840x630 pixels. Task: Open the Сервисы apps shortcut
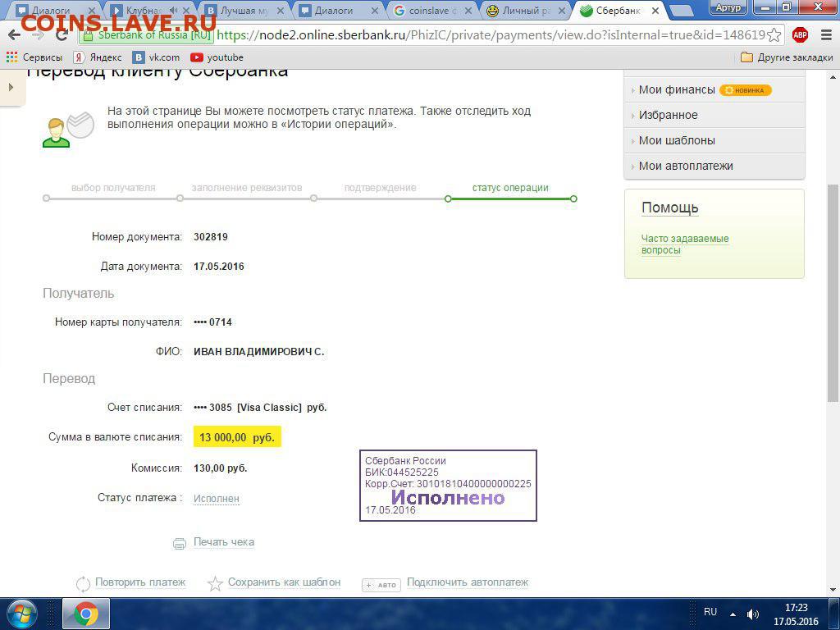pyautogui.click(x=34, y=57)
